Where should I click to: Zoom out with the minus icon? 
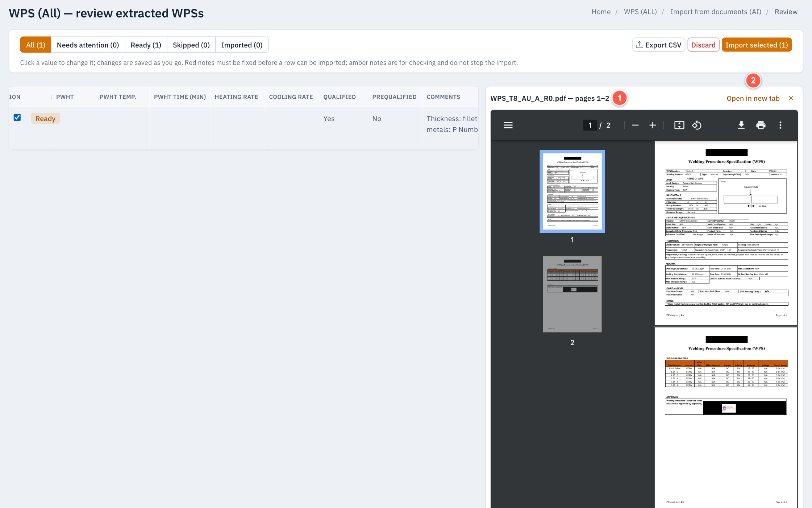[x=635, y=125]
